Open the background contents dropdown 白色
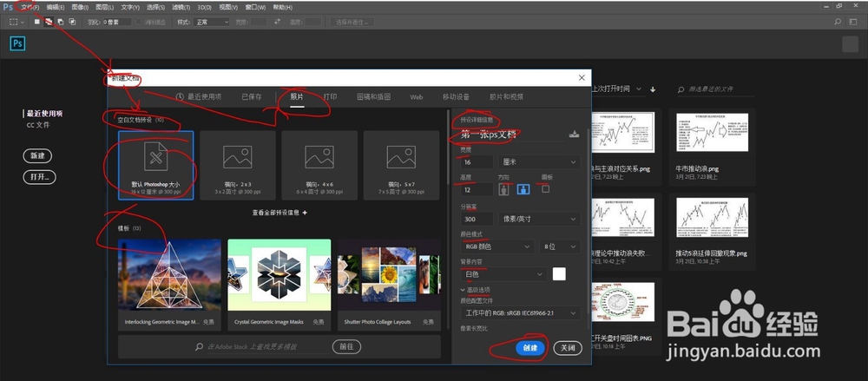 coord(503,274)
